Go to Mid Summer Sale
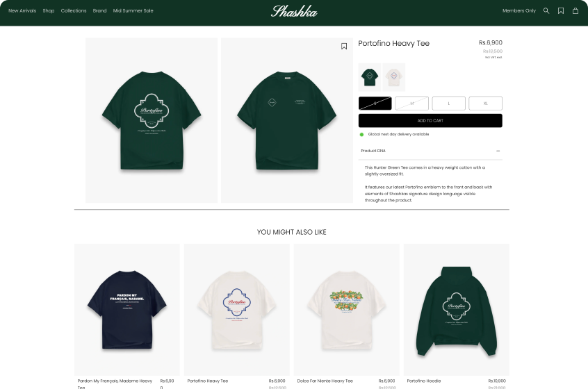The image size is (588, 389). [133, 11]
